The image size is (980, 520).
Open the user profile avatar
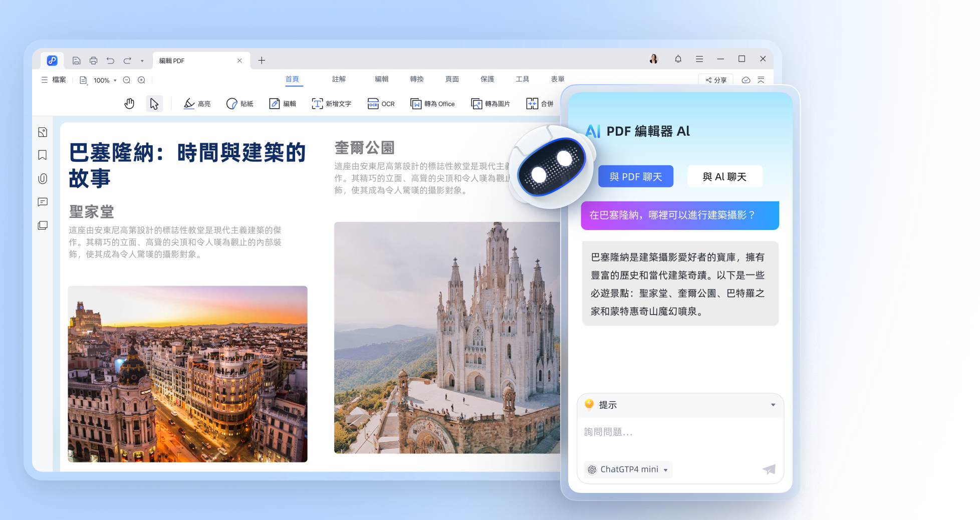[x=653, y=59]
